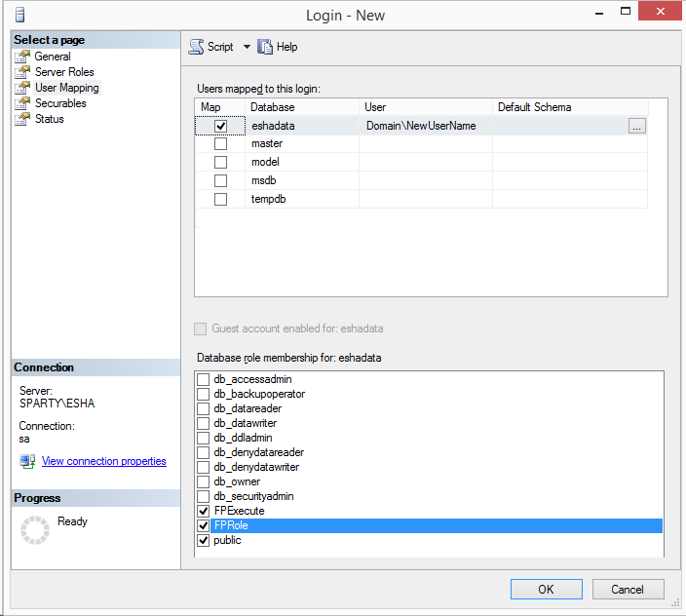Toggle the FPExecute role checkbox

pyautogui.click(x=203, y=512)
